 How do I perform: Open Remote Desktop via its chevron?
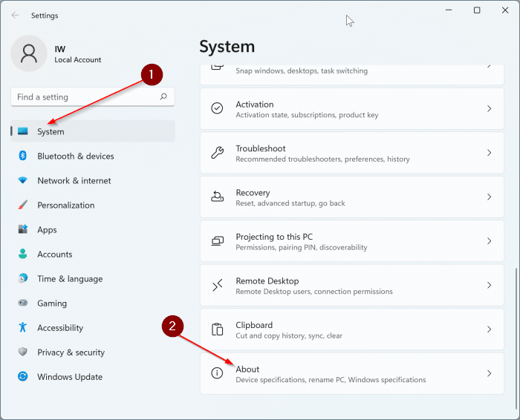pos(489,285)
